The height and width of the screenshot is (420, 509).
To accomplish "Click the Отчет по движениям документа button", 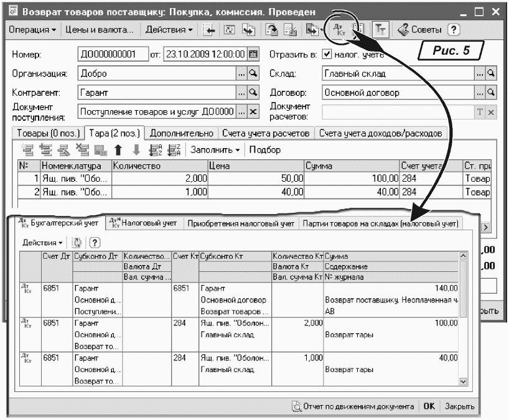I will click(x=353, y=406).
